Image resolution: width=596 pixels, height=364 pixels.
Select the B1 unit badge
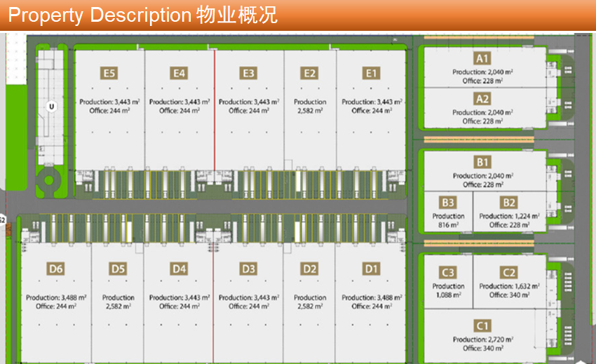coord(482,162)
